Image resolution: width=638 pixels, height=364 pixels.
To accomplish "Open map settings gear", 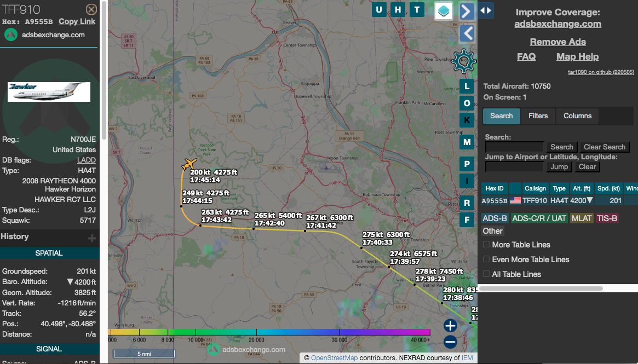I will coord(463,61).
